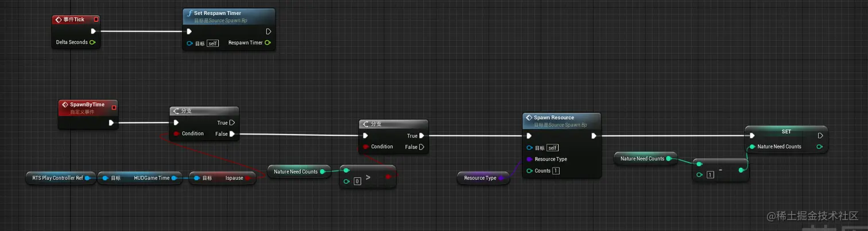The image size is (868, 231).
Task: Click True pin of the branch leading to Spawn Resource
Action: tap(421, 136)
